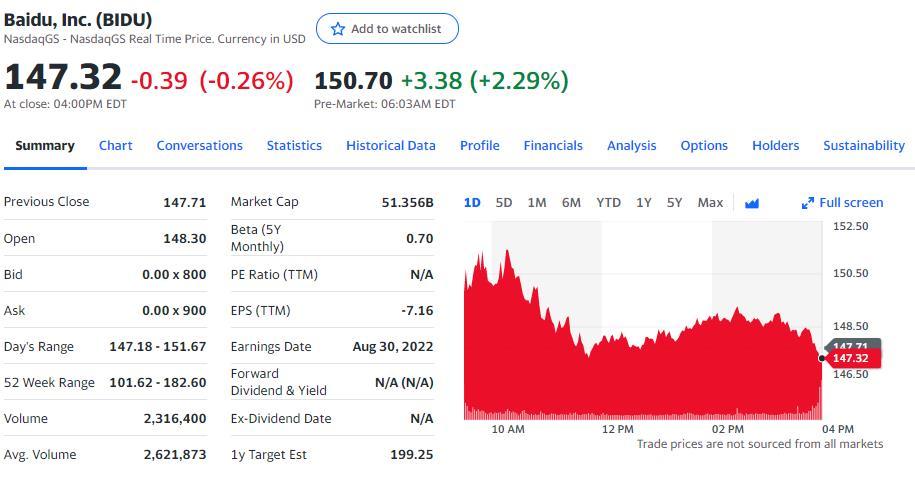Switch to the mountain chart type icon
This screenshot has height=497, width=915.
tap(752, 203)
